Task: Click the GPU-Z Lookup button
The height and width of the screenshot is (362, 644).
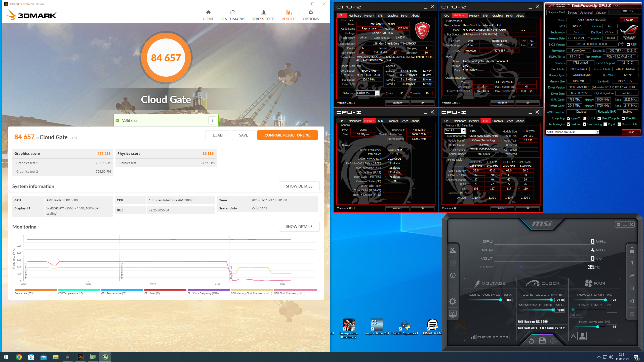Action: pyautogui.click(x=629, y=20)
